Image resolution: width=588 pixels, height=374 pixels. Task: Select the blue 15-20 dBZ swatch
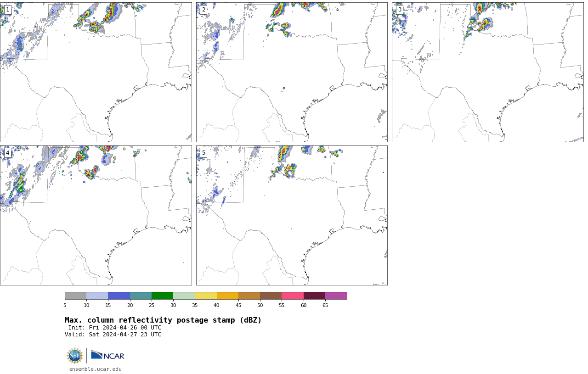point(119,296)
